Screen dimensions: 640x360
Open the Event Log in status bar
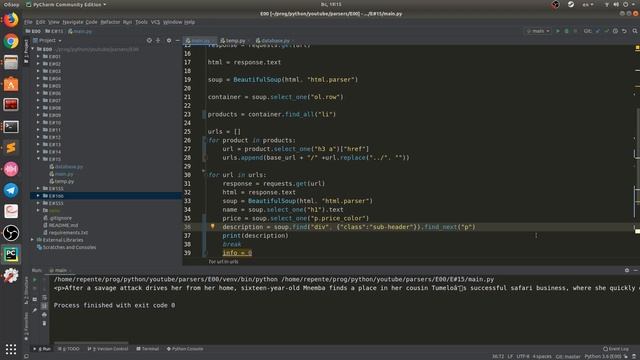click(616, 349)
